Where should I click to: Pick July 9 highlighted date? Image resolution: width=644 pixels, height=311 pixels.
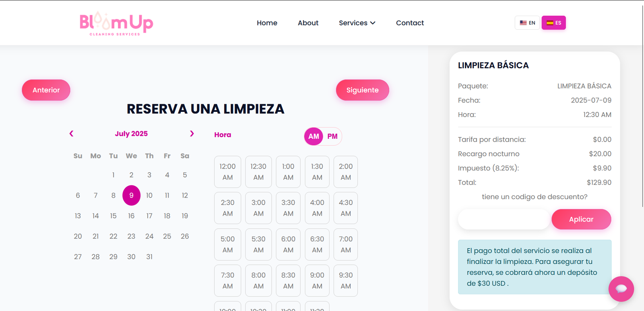click(x=131, y=196)
